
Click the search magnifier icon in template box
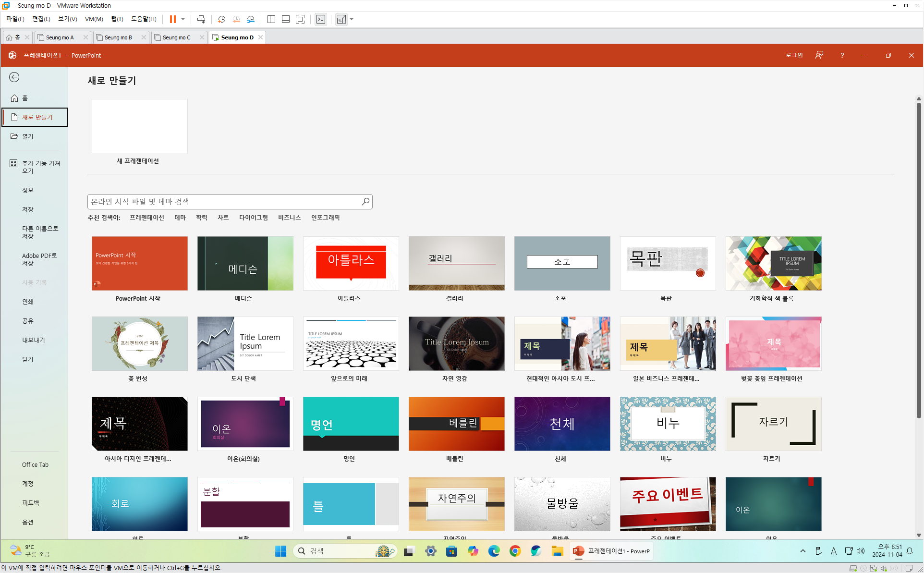[365, 202]
